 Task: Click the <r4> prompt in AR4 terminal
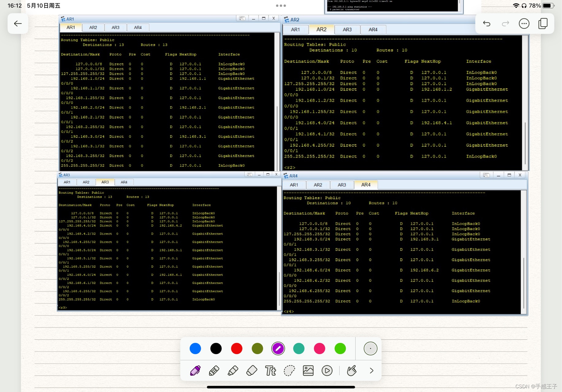tap(289, 311)
